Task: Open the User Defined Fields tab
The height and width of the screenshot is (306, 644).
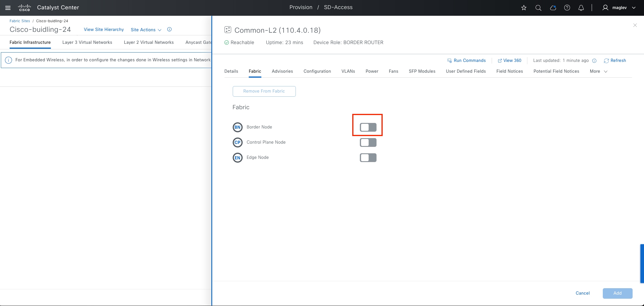Action: click(466, 71)
